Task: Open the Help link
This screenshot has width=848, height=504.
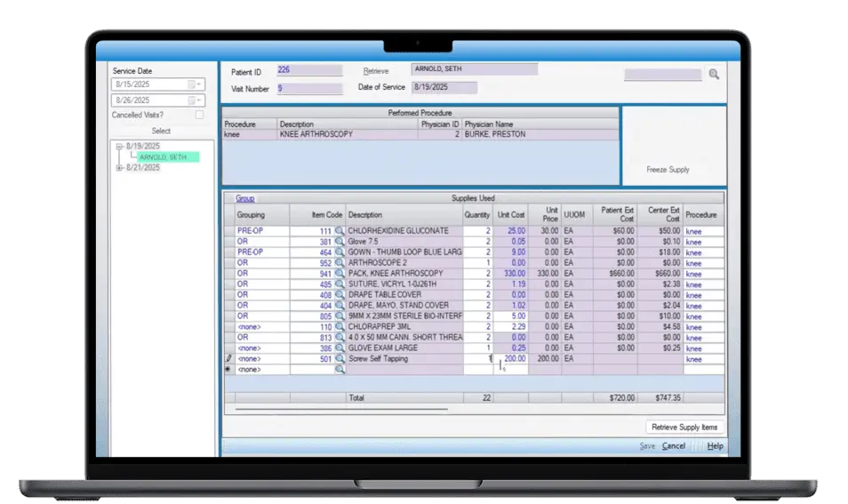Action: tap(715, 446)
